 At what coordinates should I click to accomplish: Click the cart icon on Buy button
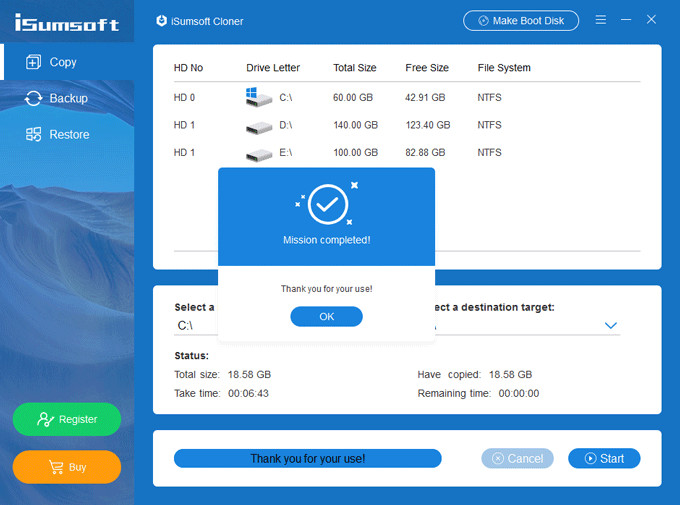[56, 467]
